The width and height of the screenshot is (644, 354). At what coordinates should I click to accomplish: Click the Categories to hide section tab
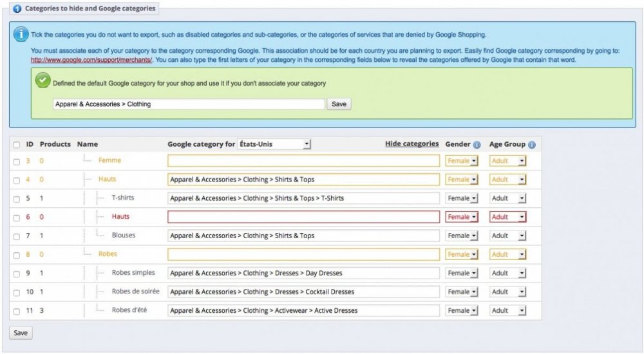pyautogui.click(x=85, y=10)
